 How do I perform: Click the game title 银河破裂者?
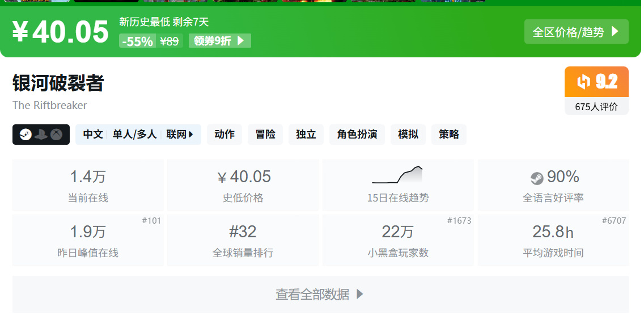(x=58, y=83)
